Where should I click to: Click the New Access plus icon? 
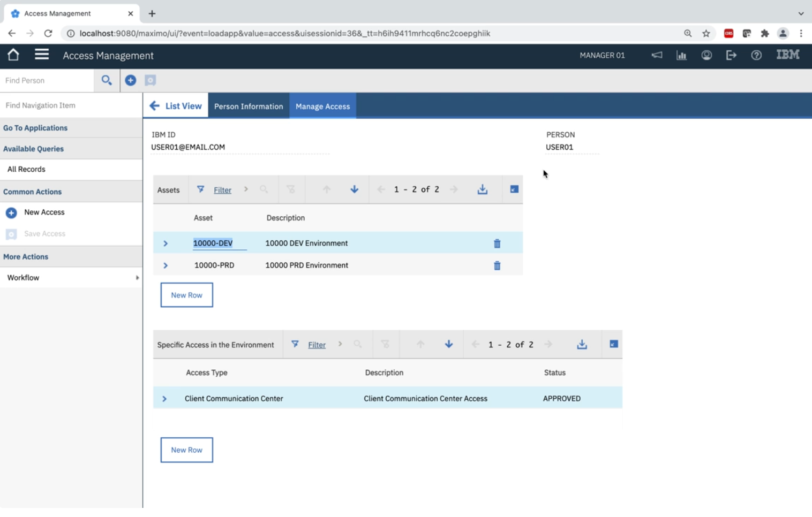click(x=11, y=212)
